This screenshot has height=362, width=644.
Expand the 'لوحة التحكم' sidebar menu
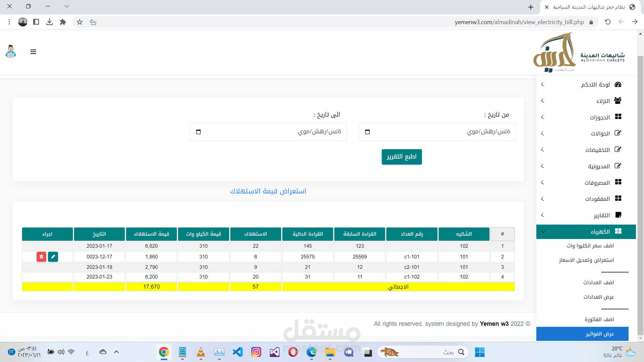click(596, 84)
